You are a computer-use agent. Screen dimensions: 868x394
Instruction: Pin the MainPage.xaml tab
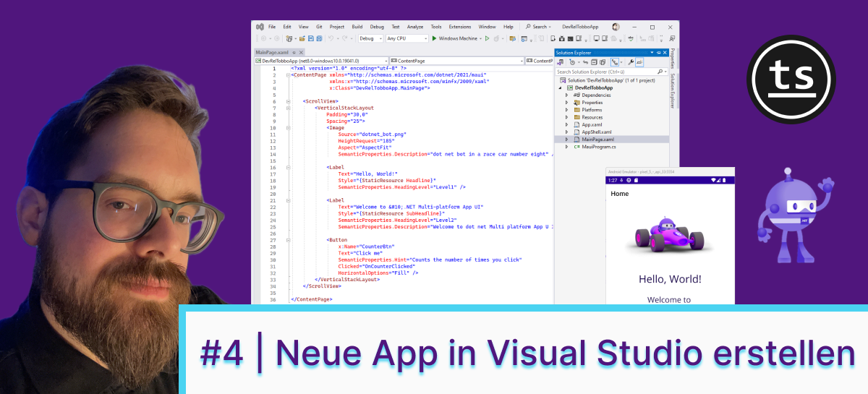coord(294,53)
